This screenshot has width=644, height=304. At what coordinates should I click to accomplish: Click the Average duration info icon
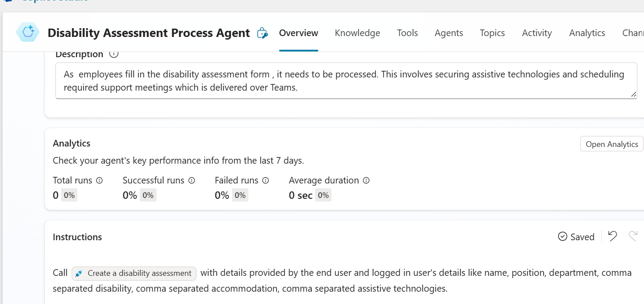[366, 180]
